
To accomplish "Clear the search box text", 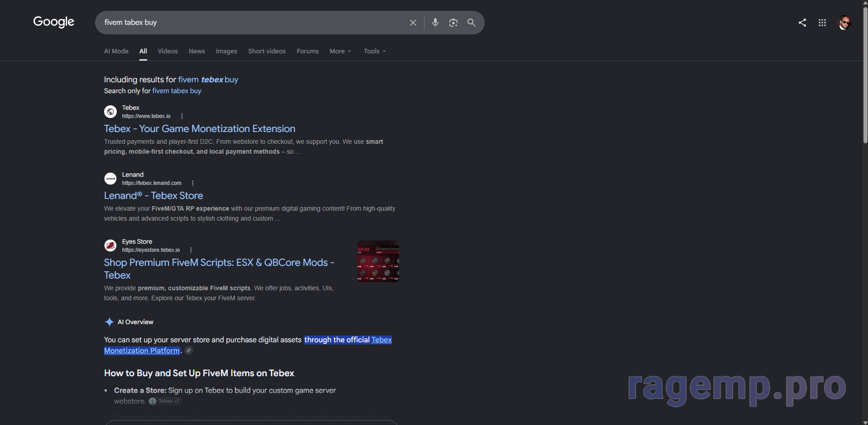I will [x=413, y=23].
